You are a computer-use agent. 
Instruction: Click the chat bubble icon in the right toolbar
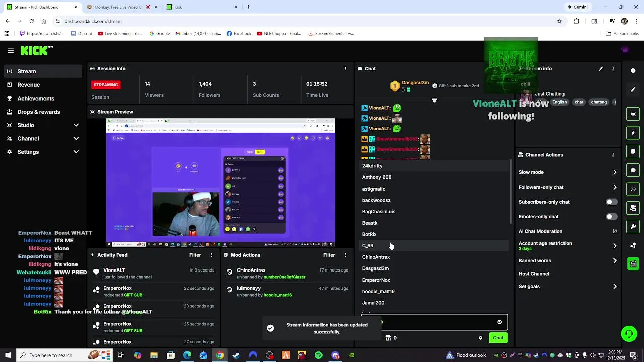[x=633, y=170]
